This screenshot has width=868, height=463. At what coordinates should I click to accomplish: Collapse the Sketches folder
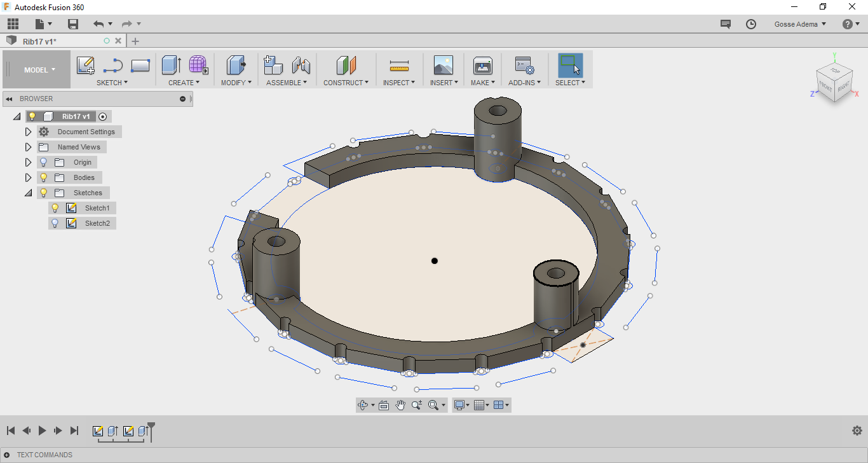(x=28, y=193)
